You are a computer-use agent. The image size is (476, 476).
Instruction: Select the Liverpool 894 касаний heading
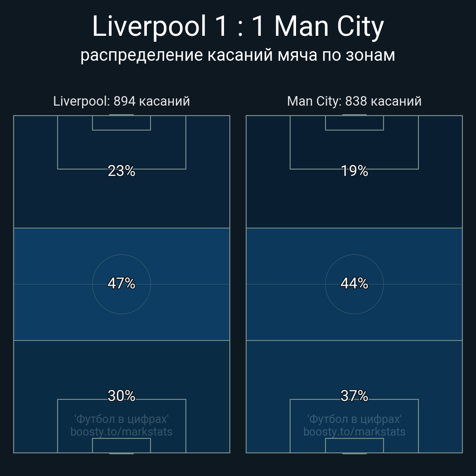tap(121, 101)
